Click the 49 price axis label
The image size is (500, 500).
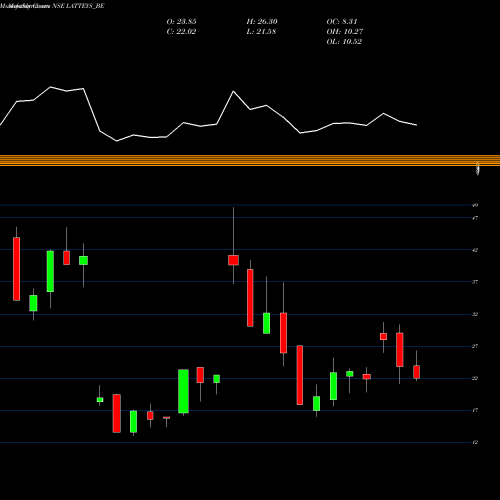click(x=475, y=205)
